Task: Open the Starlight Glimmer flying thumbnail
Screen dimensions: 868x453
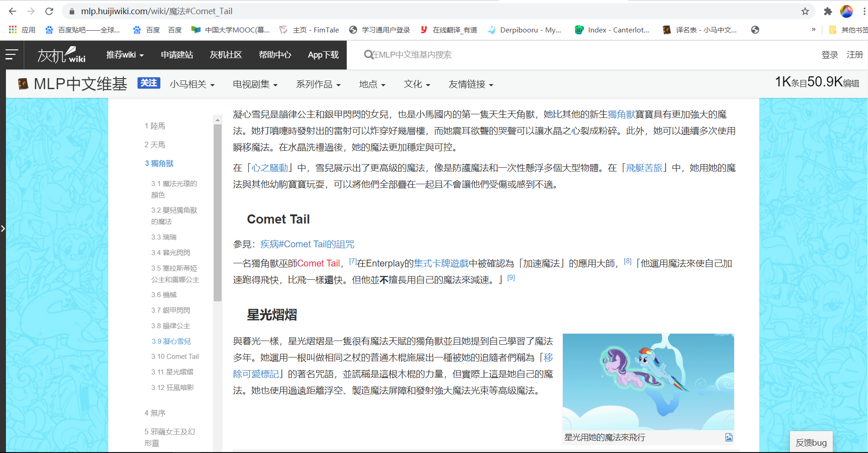Action: [x=648, y=381]
